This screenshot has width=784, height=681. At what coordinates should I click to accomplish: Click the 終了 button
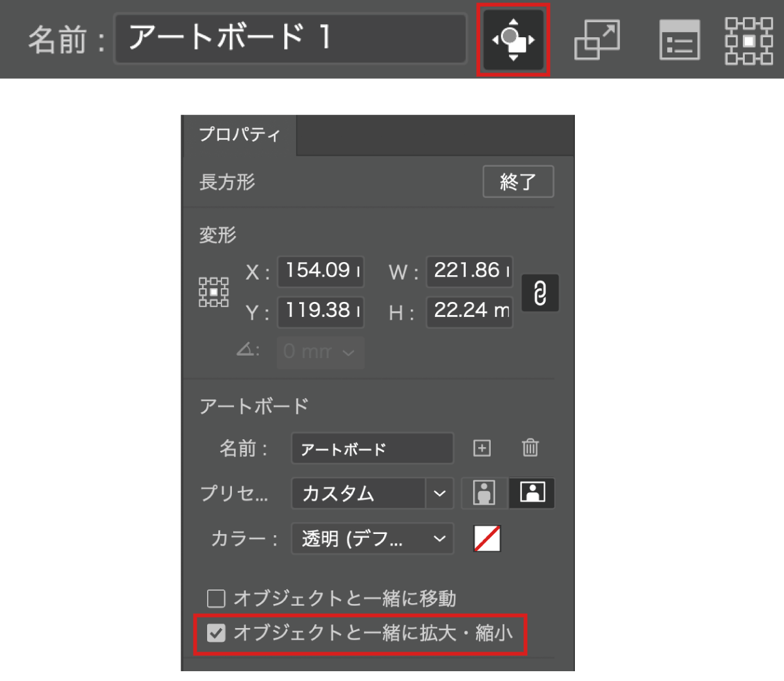coord(518,182)
